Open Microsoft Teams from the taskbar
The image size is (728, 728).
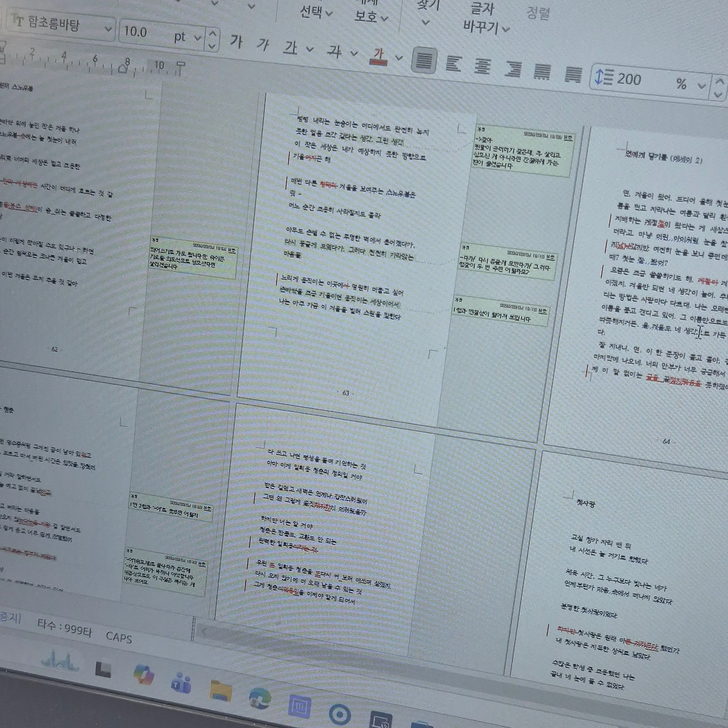(x=181, y=682)
